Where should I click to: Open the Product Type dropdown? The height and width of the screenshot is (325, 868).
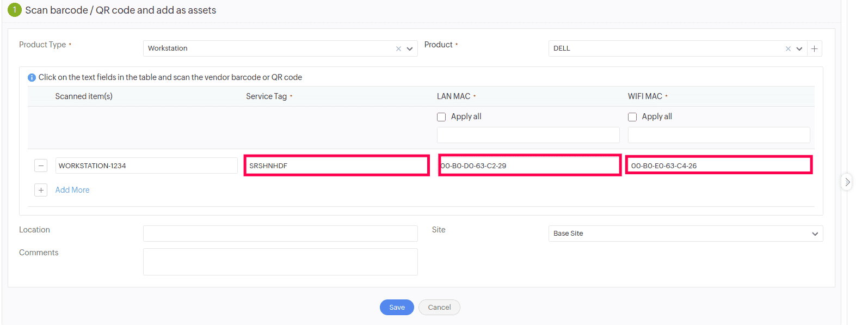(x=410, y=49)
